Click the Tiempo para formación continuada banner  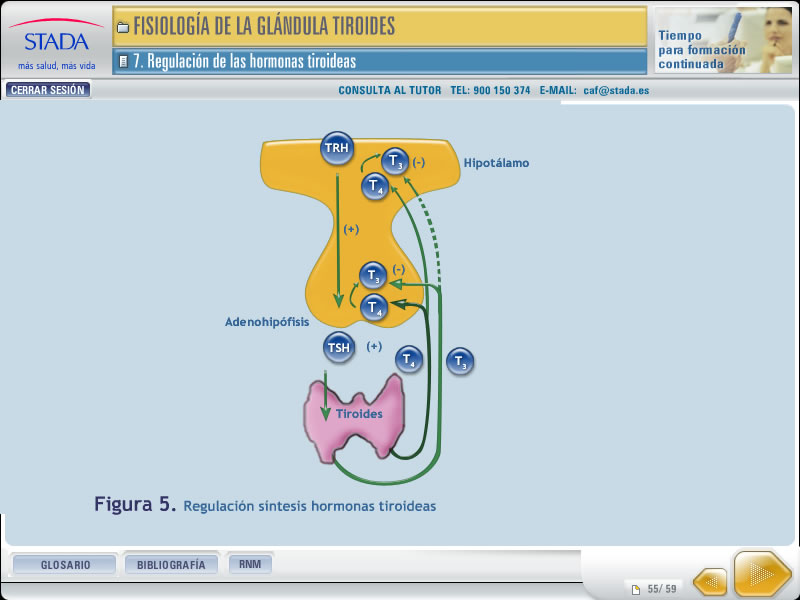(723, 40)
